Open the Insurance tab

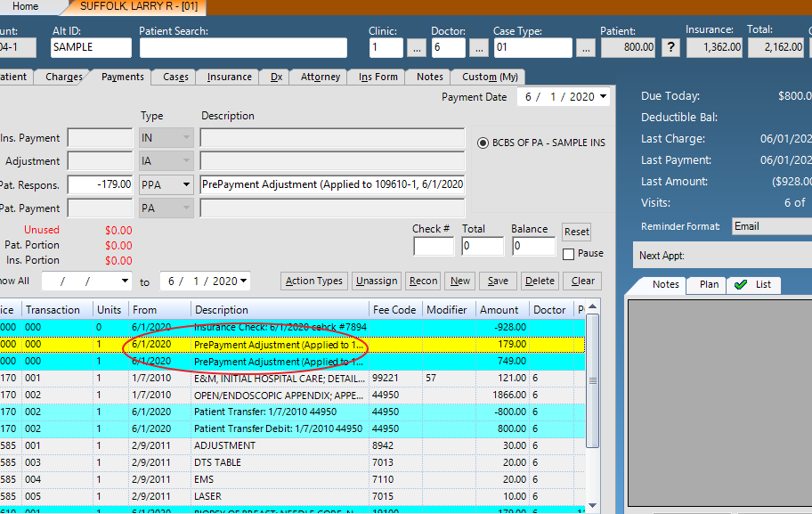coord(228,77)
